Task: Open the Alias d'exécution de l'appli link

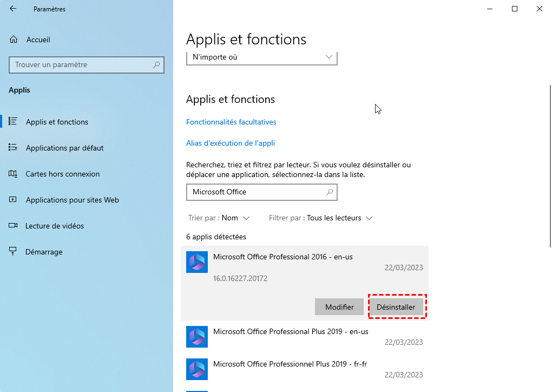Action: pos(231,143)
